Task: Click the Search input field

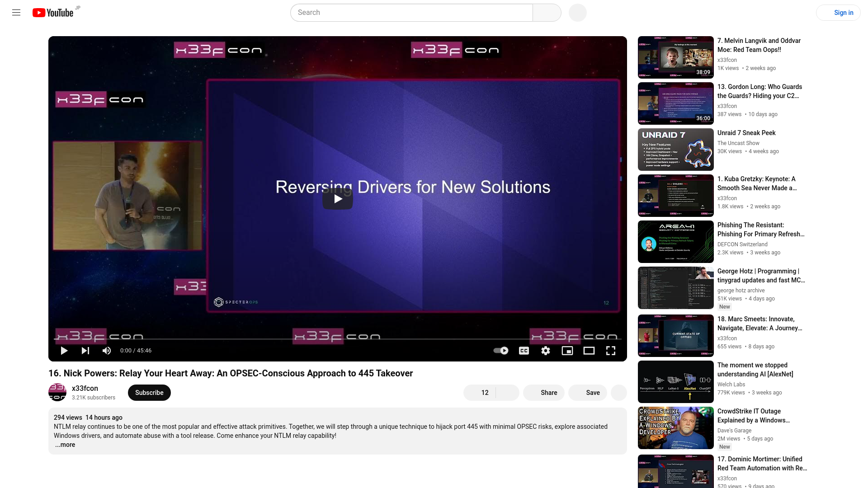Action: tap(411, 13)
